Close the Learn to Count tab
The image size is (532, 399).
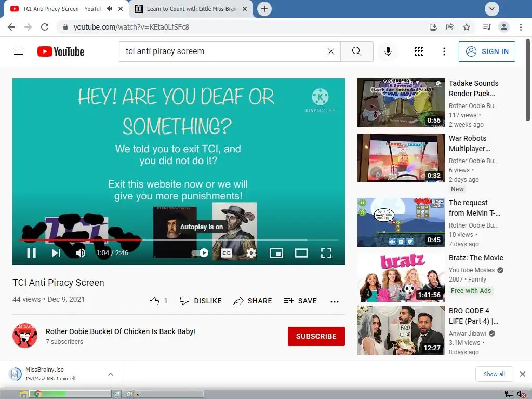click(245, 9)
